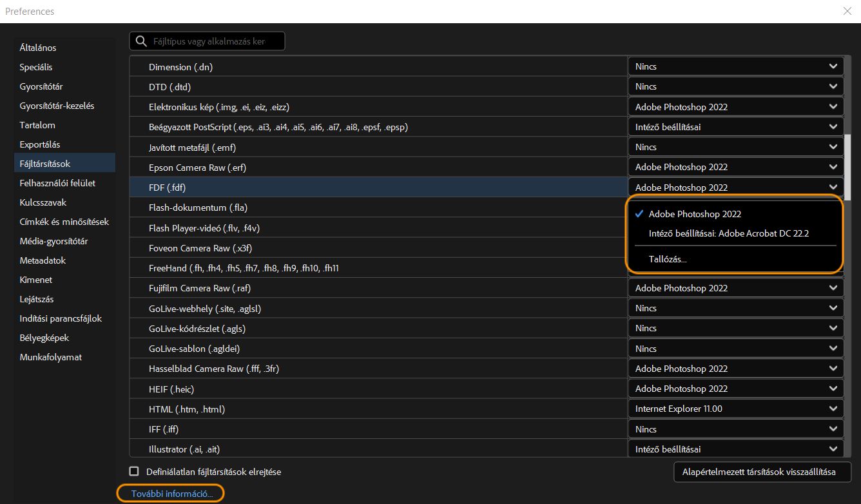Expand the IFF (.iff) application dropdown
This screenshot has width=861, height=504.
coord(736,429)
